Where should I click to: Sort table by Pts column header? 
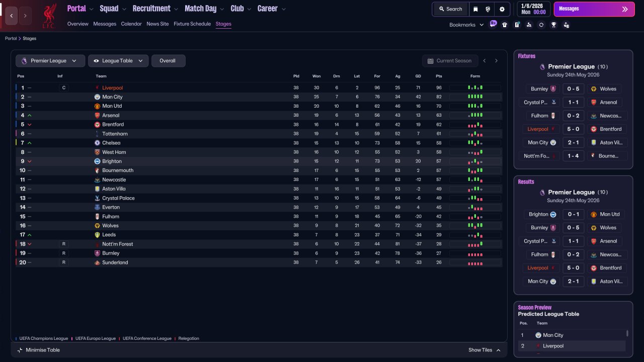[x=439, y=76]
